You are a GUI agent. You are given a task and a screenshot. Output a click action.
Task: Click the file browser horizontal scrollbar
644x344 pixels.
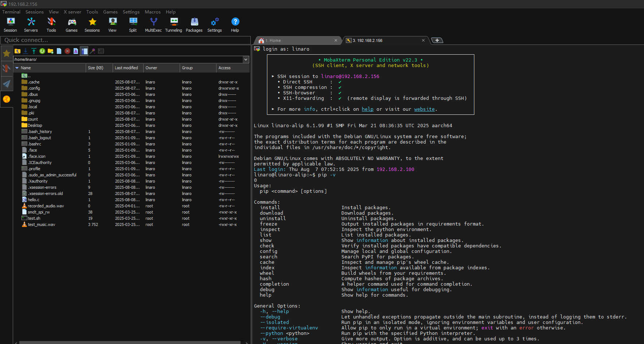pos(130,342)
